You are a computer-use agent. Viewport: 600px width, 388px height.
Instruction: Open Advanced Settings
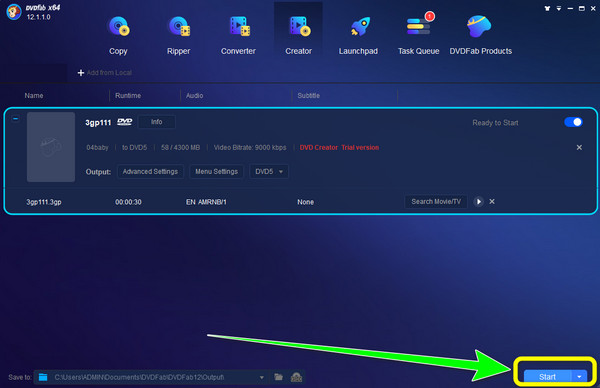pyautogui.click(x=150, y=171)
